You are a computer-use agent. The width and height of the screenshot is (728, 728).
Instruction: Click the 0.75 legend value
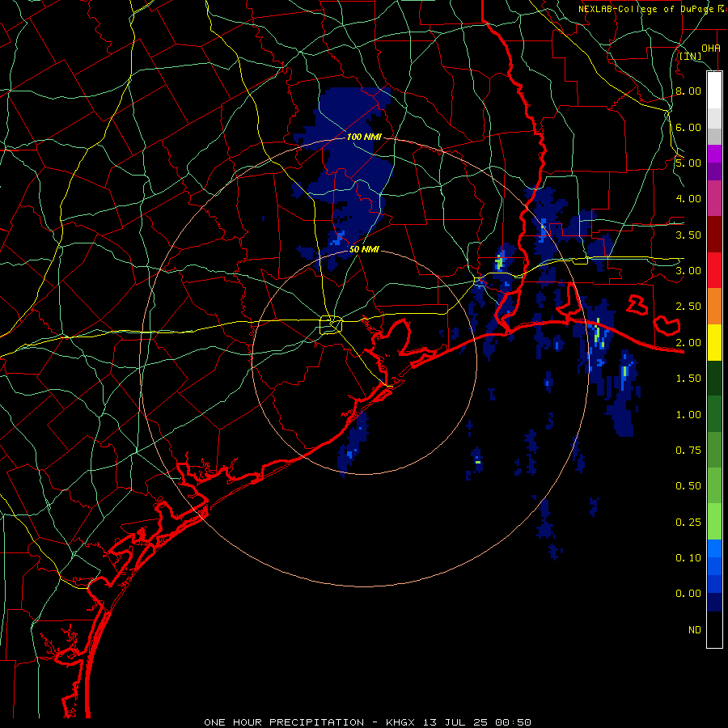coord(688,451)
